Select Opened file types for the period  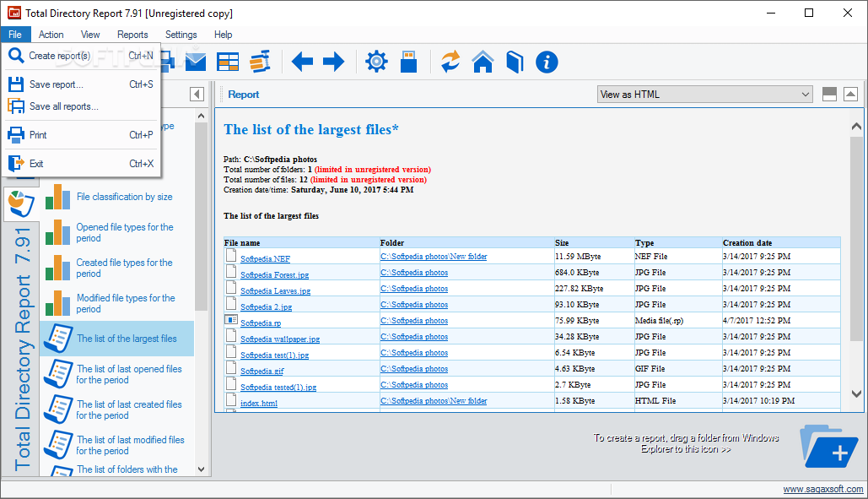116,232
